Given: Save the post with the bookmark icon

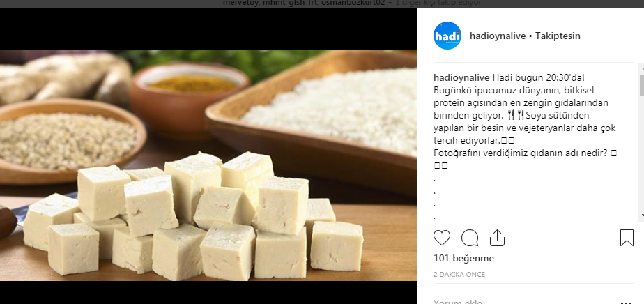Looking at the screenshot, I should tap(627, 238).
